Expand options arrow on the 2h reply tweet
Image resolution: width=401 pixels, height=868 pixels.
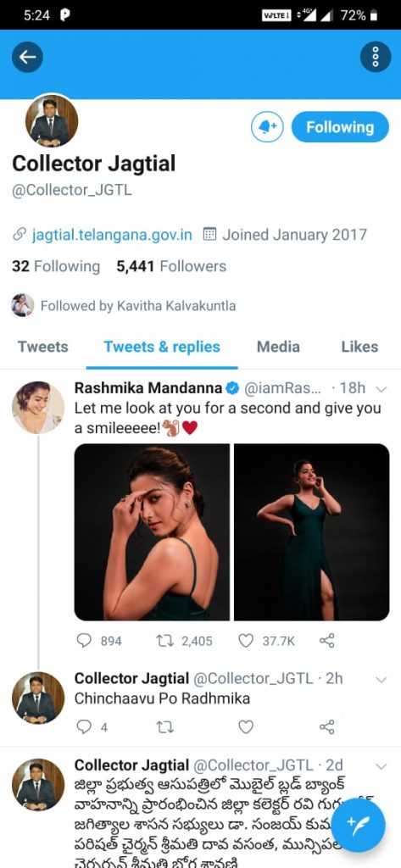pyautogui.click(x=381, y=679)
